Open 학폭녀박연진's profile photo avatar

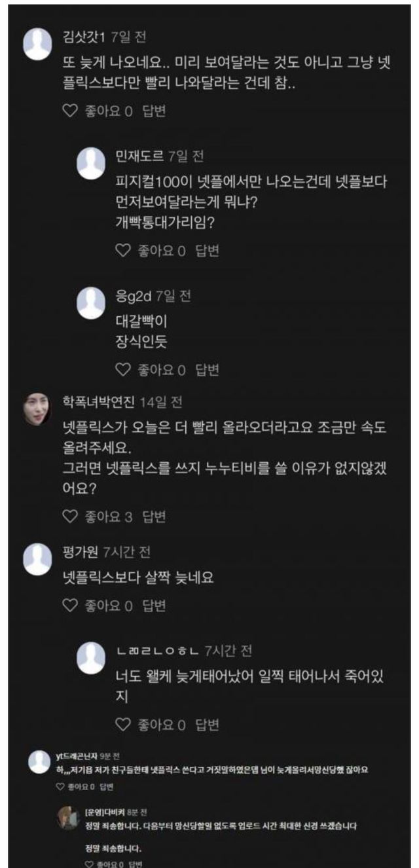click(37, 410)
